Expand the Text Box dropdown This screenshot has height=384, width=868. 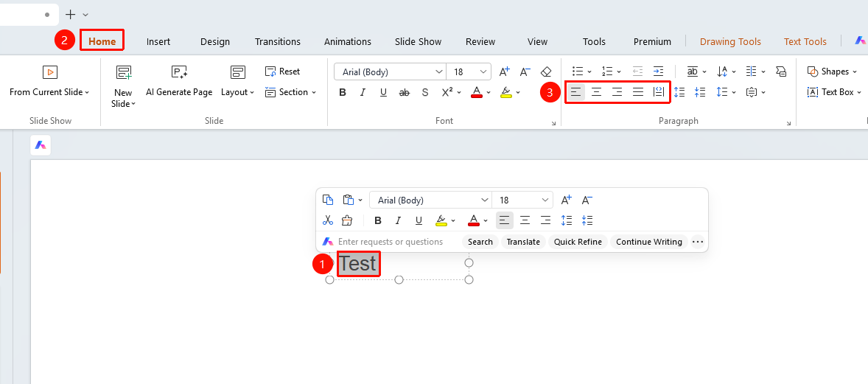pyautogui.click(x=859, y=93)
